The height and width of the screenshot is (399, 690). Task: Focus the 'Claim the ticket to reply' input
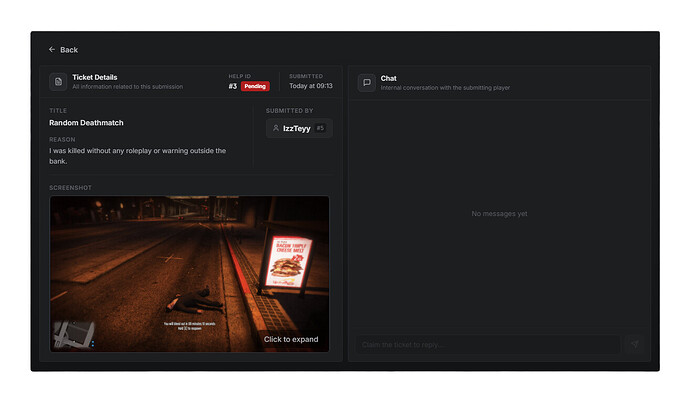[x=488, y=344]
